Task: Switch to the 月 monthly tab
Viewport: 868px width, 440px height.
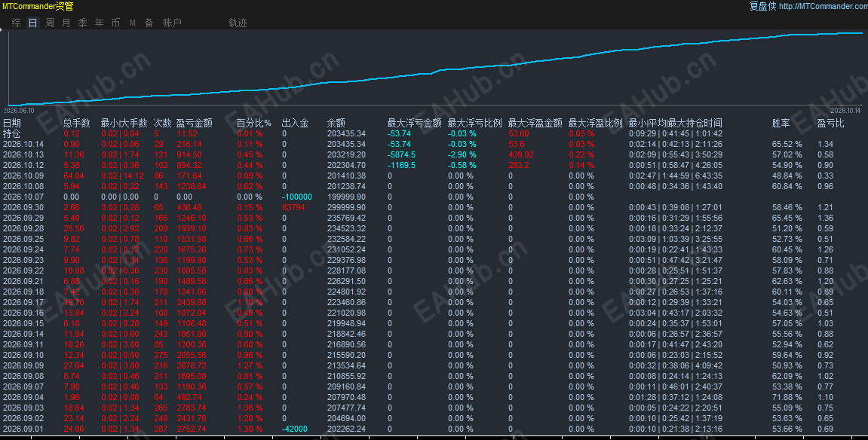Action: pos(66,23)
